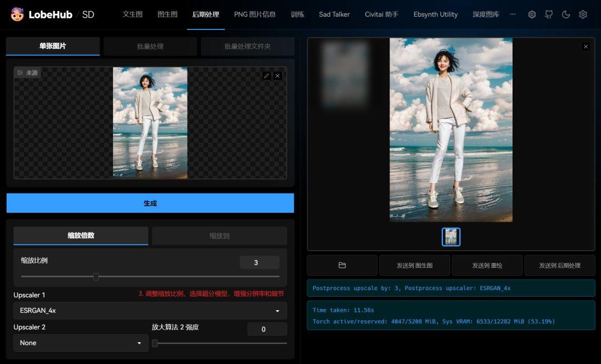Click the 放大算法 2 强度 value field
601x364 pixels.
pos(267,329)
